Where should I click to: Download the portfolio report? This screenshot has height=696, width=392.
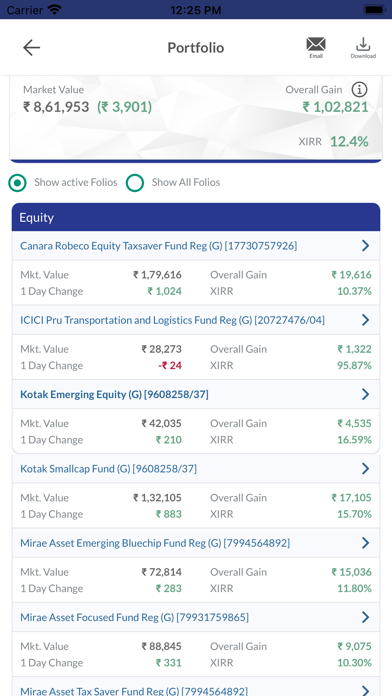(x=363, y=47)
